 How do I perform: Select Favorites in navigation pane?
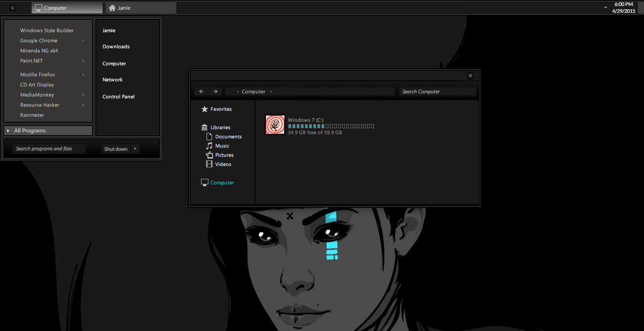point(221,109)
